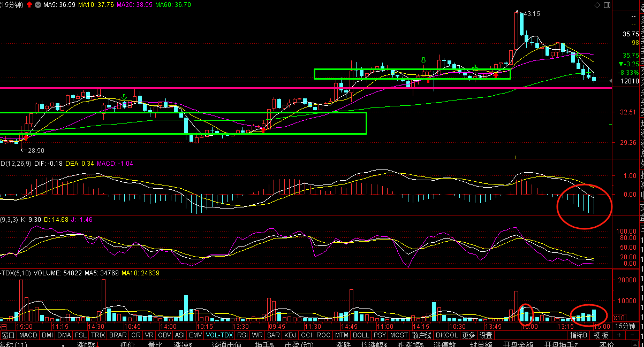
Task: Open 设置 indicator settings
Action: click(486, 335)
